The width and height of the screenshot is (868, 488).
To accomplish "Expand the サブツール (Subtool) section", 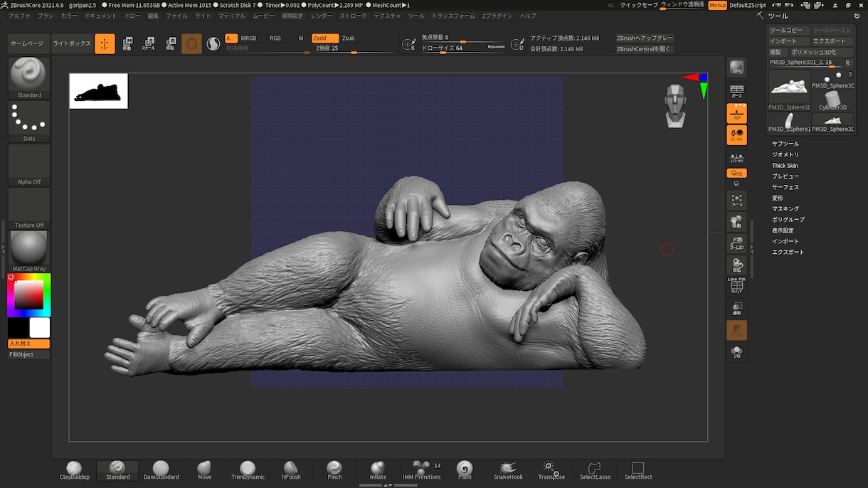I will (785, 144).
